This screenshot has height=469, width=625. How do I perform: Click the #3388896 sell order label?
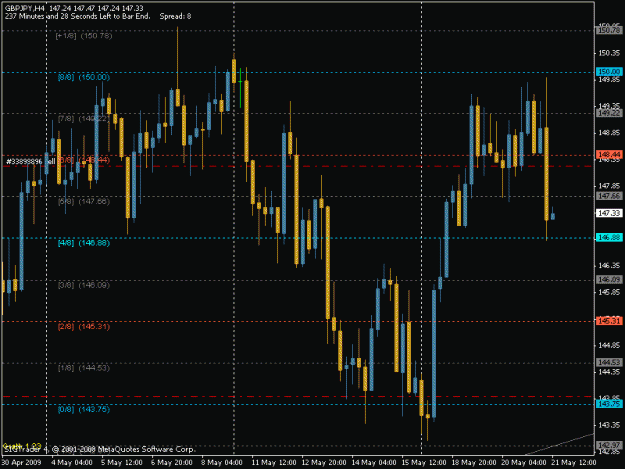(x=31, y=161)
